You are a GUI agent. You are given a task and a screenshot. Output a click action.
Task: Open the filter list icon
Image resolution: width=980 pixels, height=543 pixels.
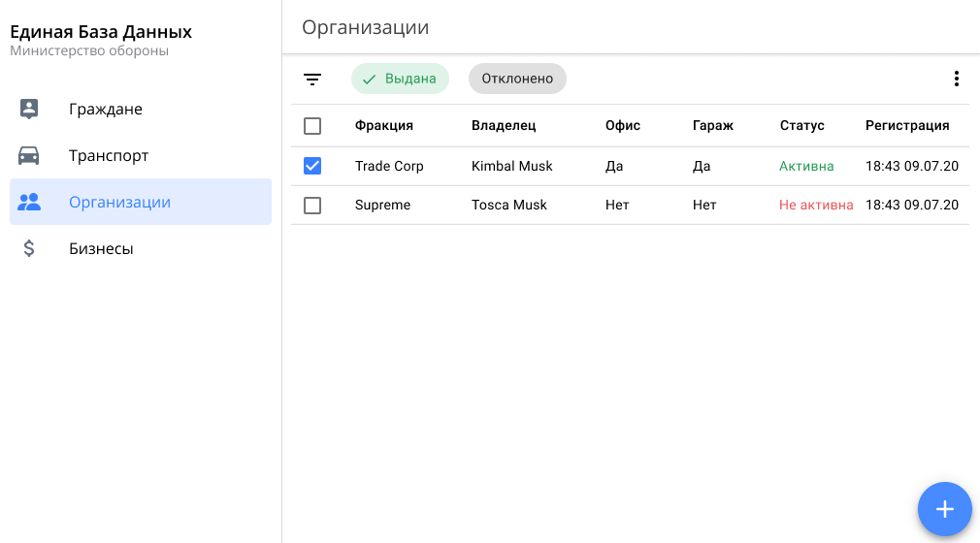point(312,80)
